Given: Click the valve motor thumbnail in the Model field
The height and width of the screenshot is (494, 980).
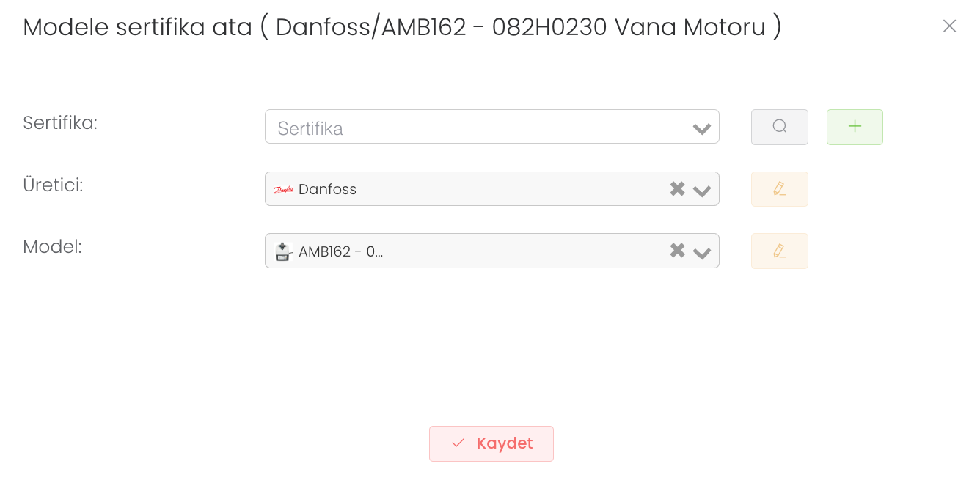Looking at the screenshot, I should (x=283, y=251).
